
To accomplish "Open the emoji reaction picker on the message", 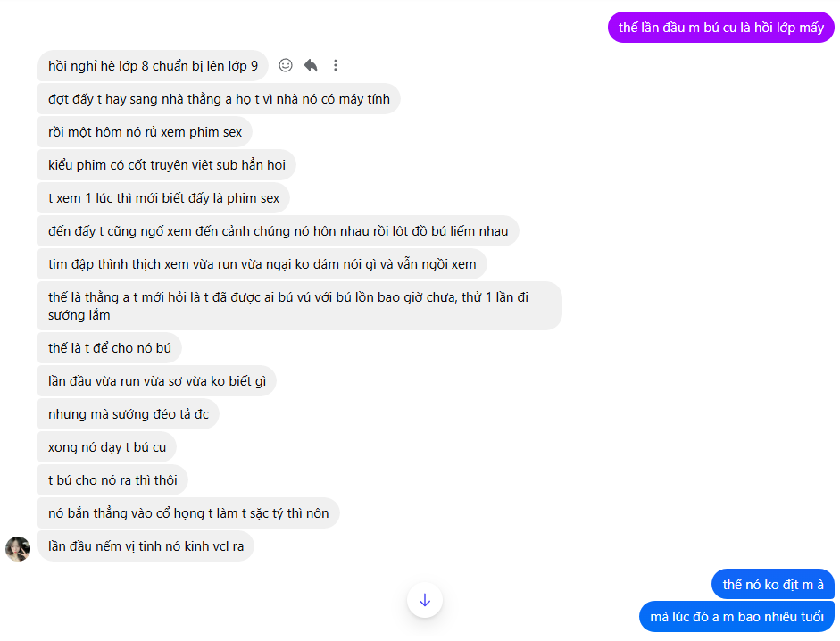I will point(285,65).
